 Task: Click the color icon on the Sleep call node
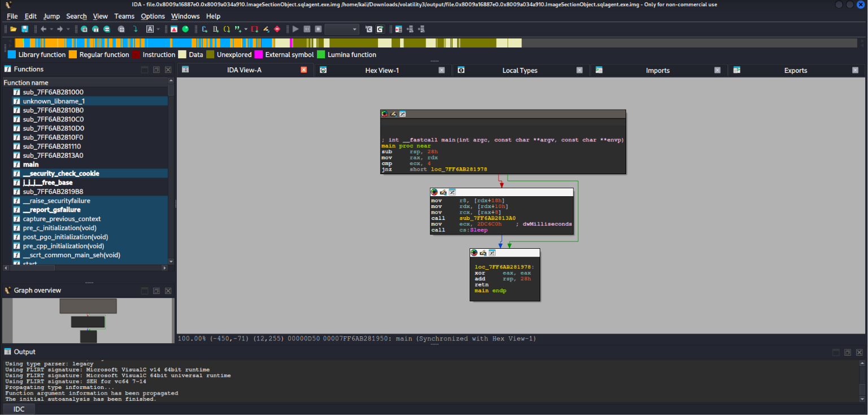434,192
